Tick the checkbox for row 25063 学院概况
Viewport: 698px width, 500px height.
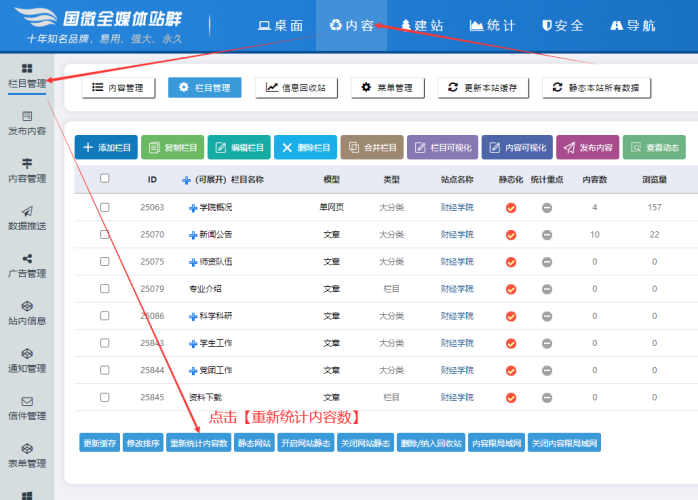(x=105, y=208)
